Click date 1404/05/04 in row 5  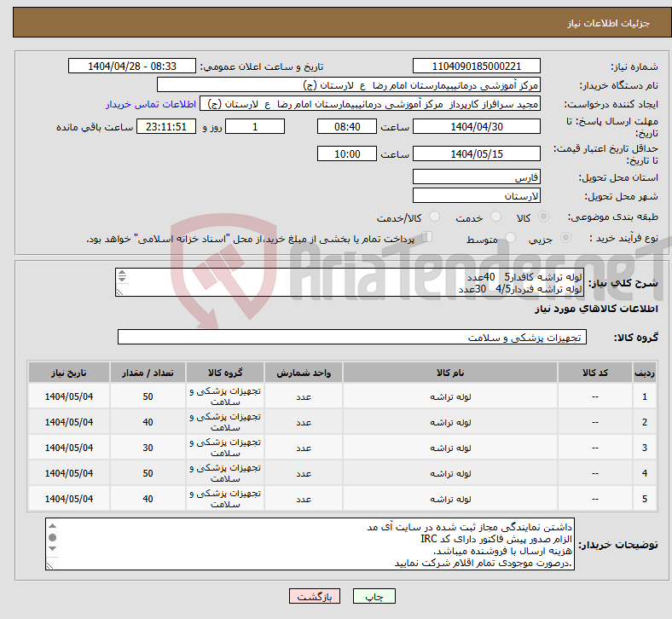[69, 499]
